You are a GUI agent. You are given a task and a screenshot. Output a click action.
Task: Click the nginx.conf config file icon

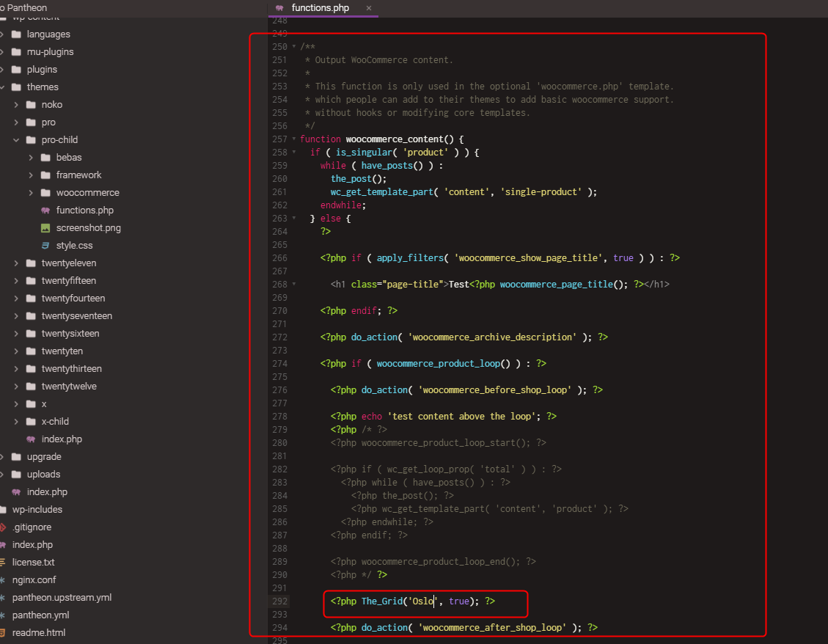click(x=3, y=580)
